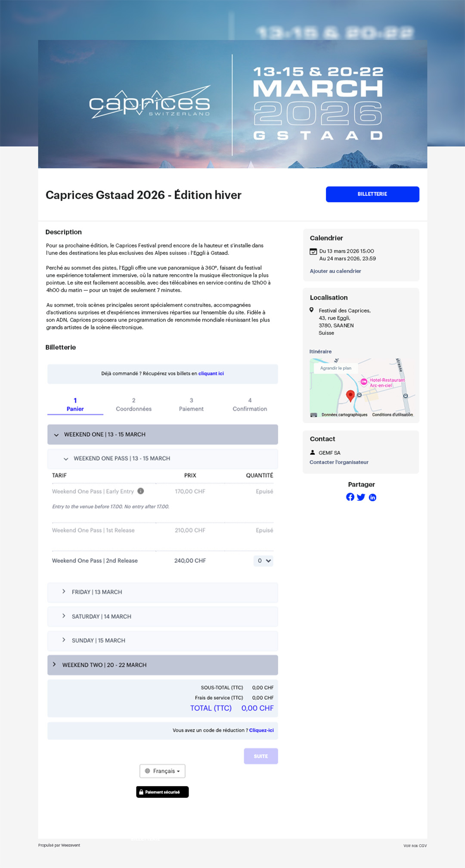The width and height of the screenshot is (465, 868).
Task: Share event on LinkedIn icon
Action: (372, 497)
